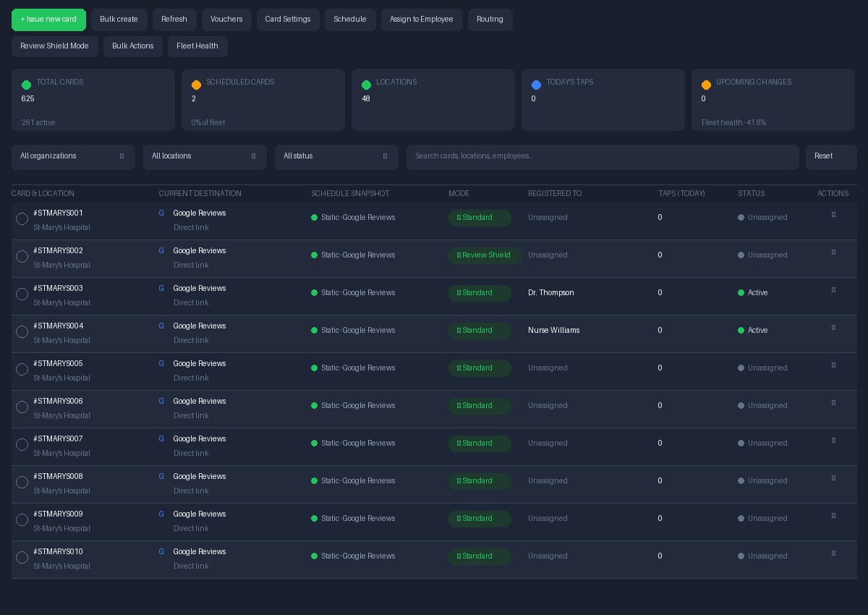Click the Standard mode badge on #STMARYS001

480,218
